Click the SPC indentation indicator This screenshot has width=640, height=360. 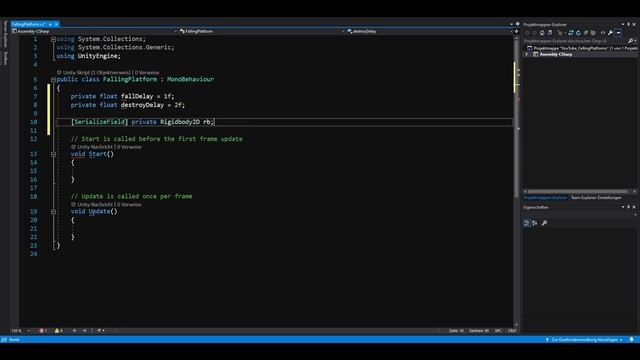click(498, 331)
